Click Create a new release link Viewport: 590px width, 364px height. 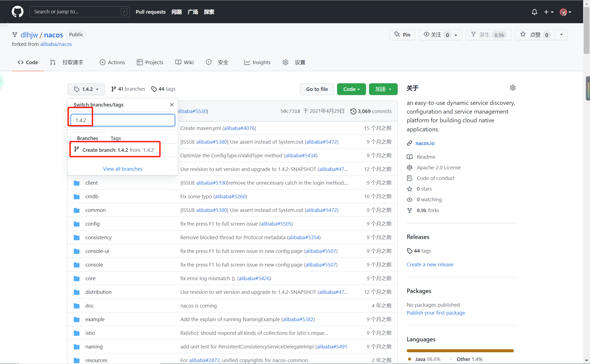click(430, 265)
